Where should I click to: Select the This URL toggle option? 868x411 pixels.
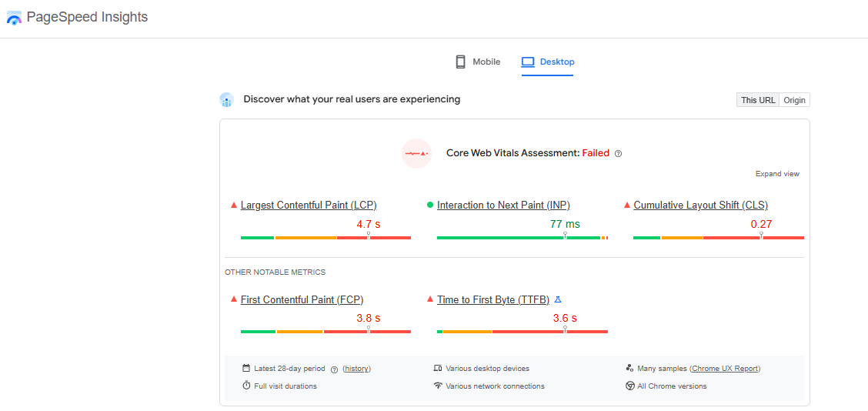point(757,100)
